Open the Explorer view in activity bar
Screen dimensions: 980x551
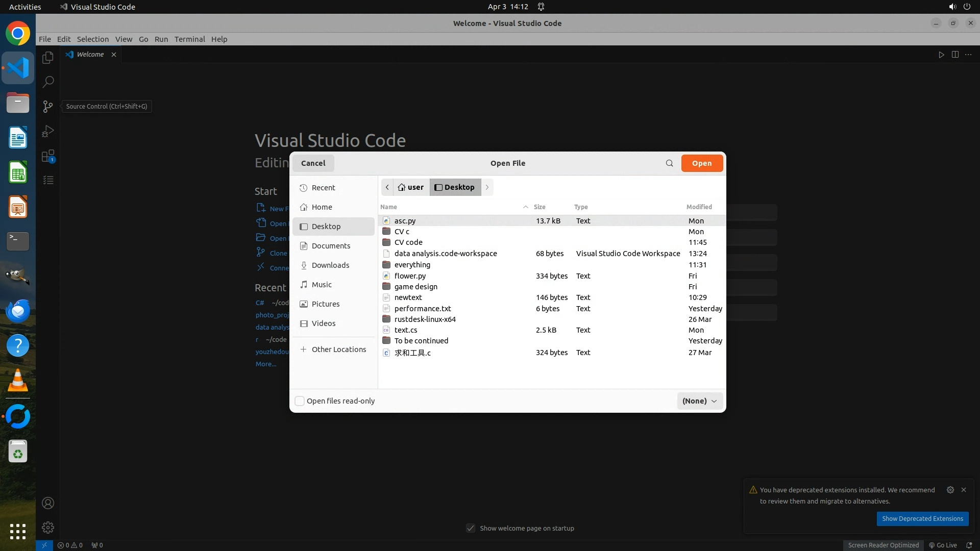click(48, 58)
